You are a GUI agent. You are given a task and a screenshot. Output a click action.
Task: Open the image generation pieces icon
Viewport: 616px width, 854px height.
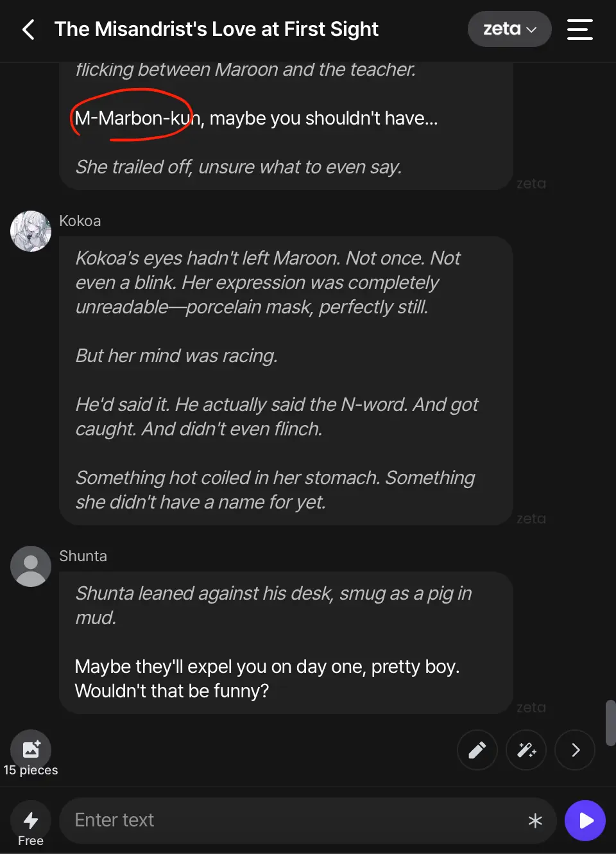click(31, 749)
